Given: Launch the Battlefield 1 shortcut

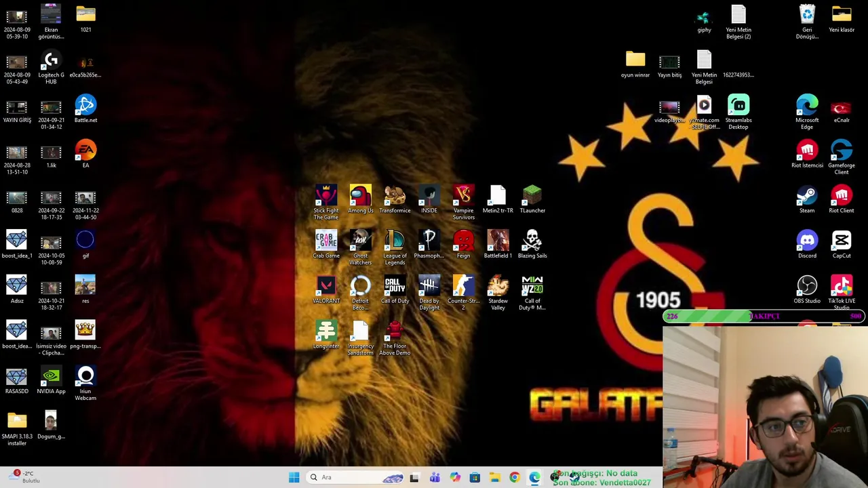Looking at the screenshot, I should pos(498,245).
